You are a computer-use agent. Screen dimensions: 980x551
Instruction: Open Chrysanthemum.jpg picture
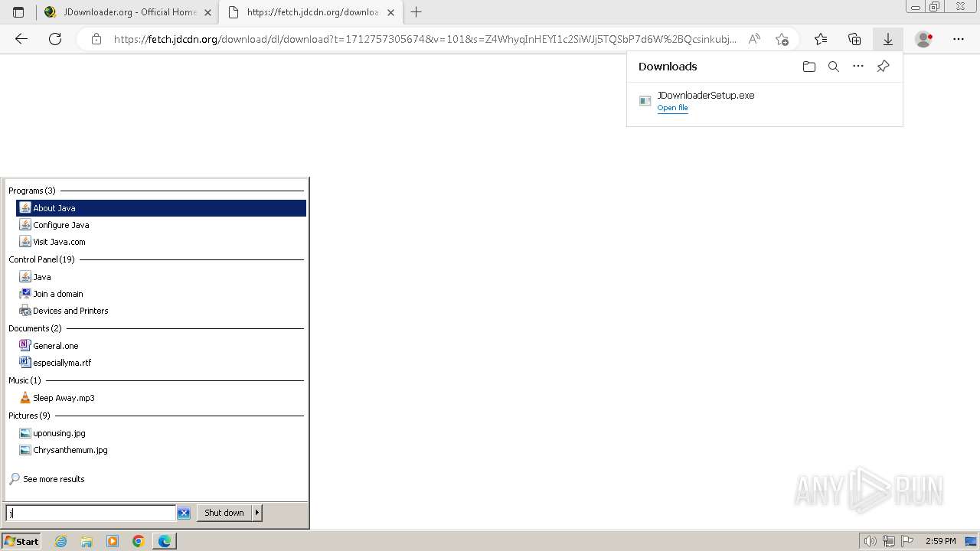161,450
